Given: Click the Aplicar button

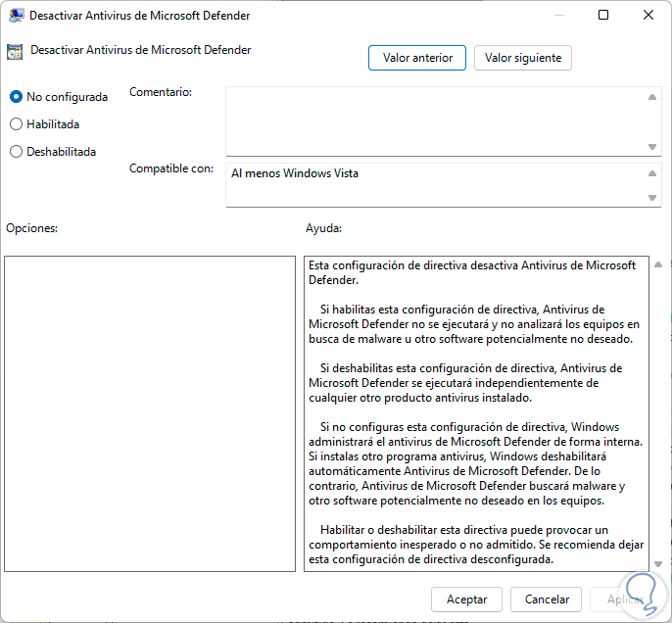Looking at the screenshot, I should pyautogui.click(x=625, y=599).
